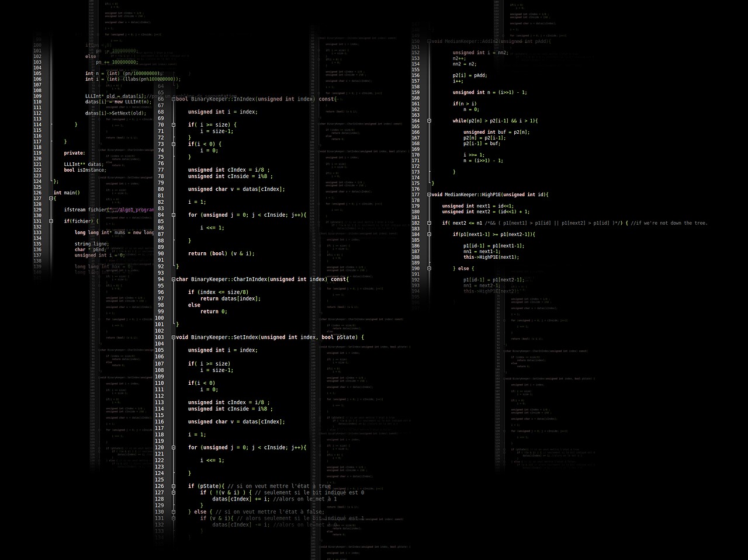This screenshot has height=560, width=748.
Task: Collapse the } else { block fold in HighP1E
Action: (430, 268)
